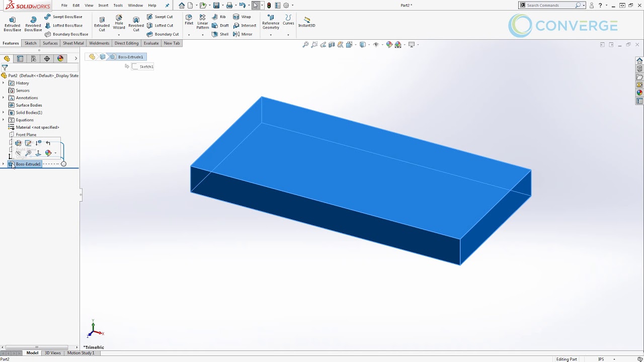Screen dimensions: 644x362
Task: Select the Extruded Boss/Base tool
Action: point(12,24)
